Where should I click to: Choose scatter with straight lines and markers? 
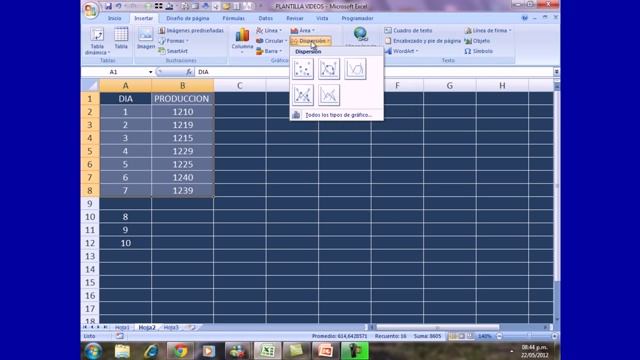click(x=303, y=95)
